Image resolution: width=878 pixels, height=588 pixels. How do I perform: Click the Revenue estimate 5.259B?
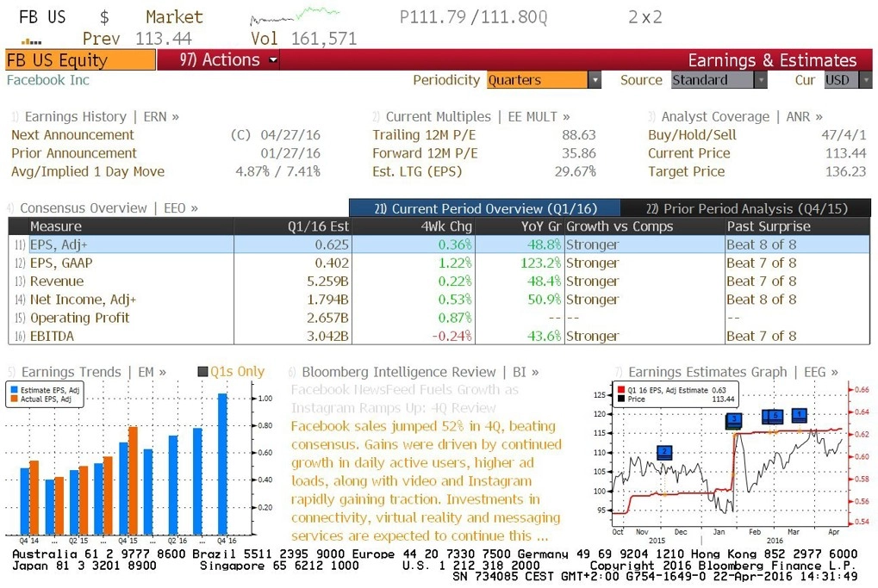click(x=327, y=281)
